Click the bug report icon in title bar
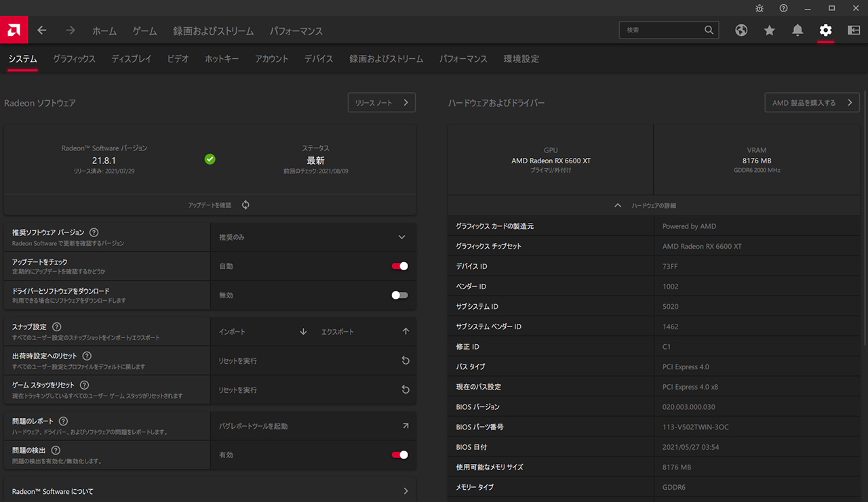The image size is (868, 502). click(759, 8)
